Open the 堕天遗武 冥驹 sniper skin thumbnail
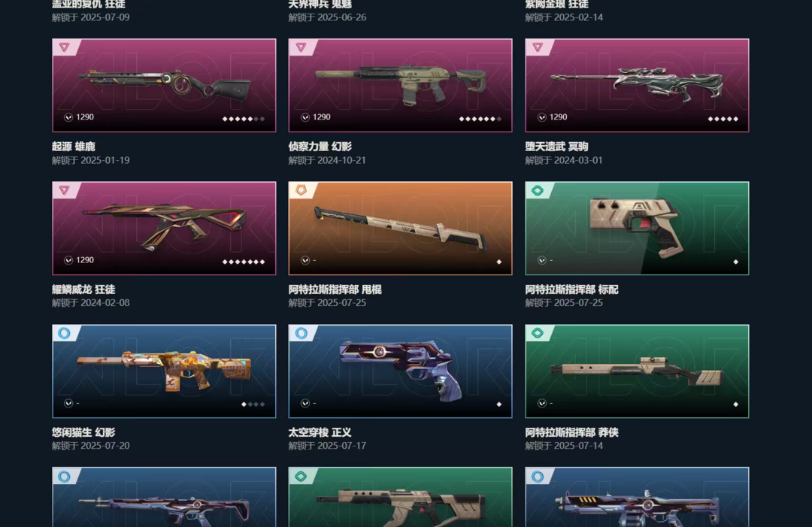The image size is (812, 527). (637, 86)
